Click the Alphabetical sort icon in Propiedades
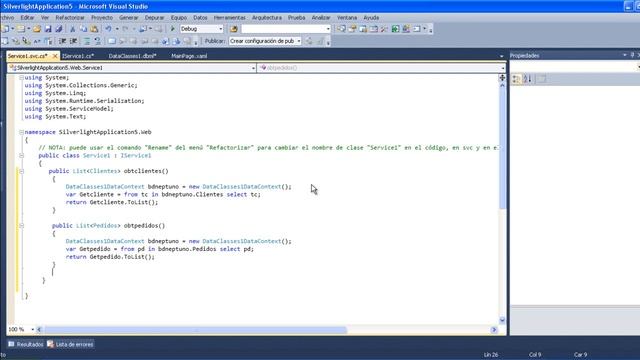Screen dimensions: 640x360 coord(527,79)
